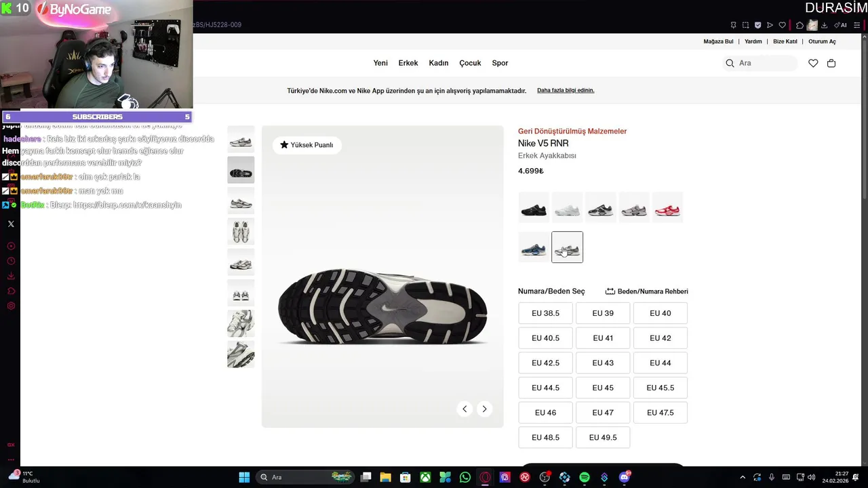Choose the black shoe color variant
Screen dimensions: 868x488
coord(534,207)
